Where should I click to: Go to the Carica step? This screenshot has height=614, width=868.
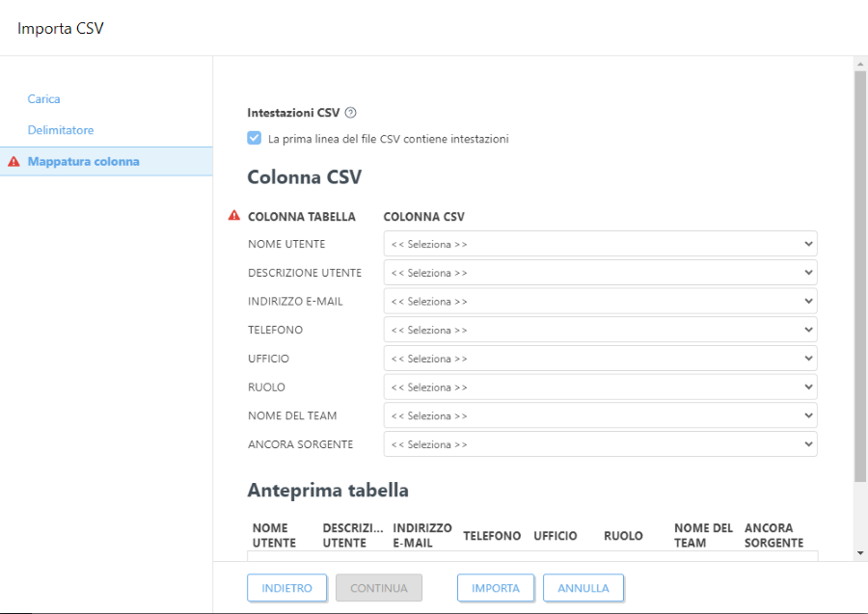point(43,98)
